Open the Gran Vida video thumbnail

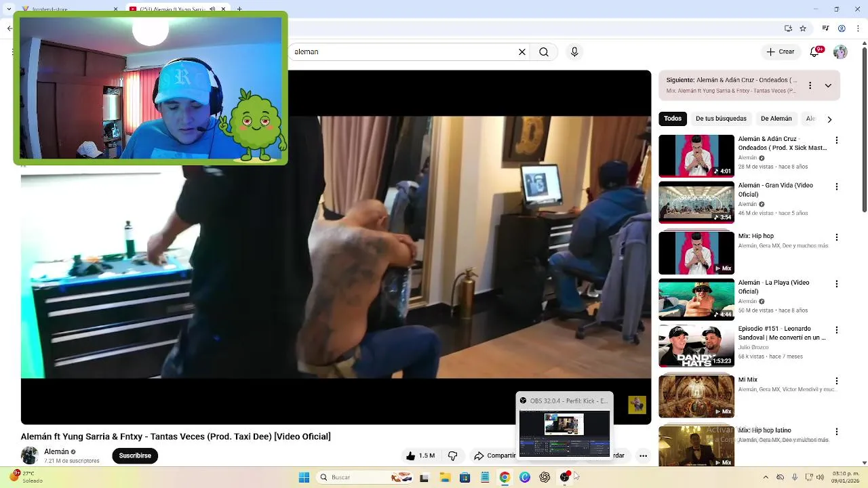pyautogui.click(x=696, y=202)
